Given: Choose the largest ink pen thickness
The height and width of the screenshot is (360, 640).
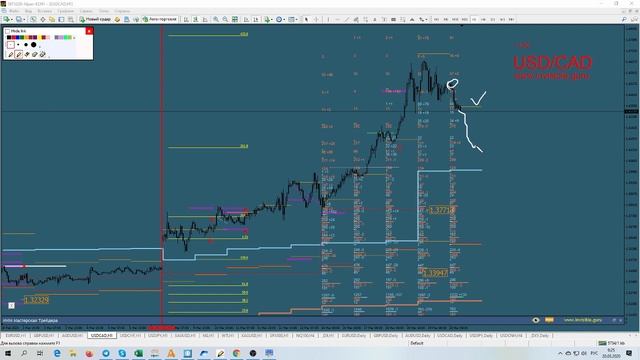Looking at the screenshot, I should [x=33, y=44].
